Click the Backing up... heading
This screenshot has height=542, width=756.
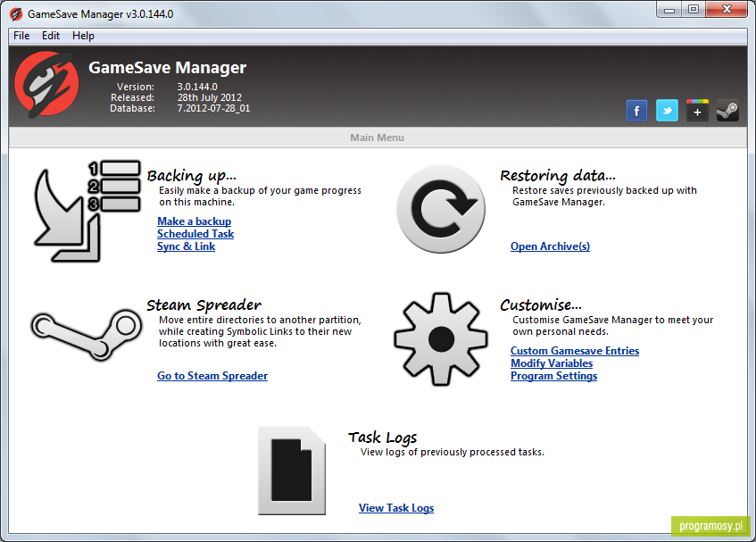[x=191, y=176]
